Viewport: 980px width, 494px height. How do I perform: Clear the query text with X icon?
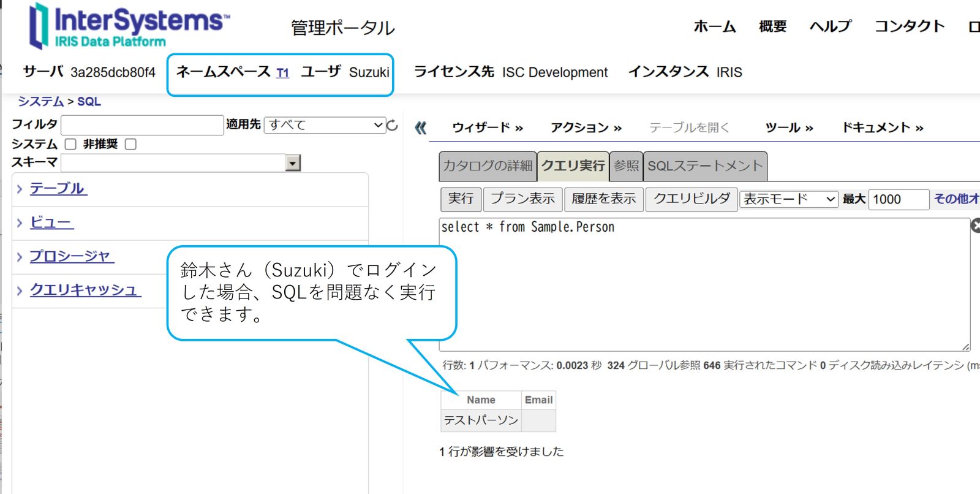pos(976,226)
